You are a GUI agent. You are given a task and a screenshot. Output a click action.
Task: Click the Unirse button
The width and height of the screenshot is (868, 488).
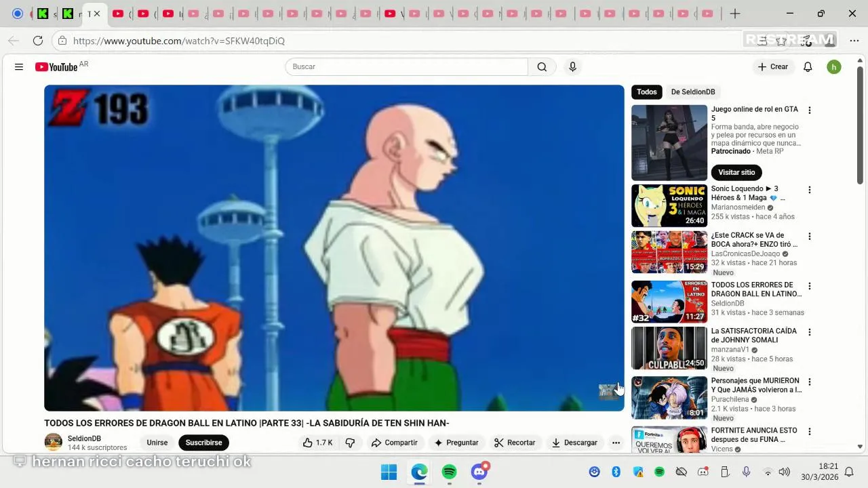(157, 443)
